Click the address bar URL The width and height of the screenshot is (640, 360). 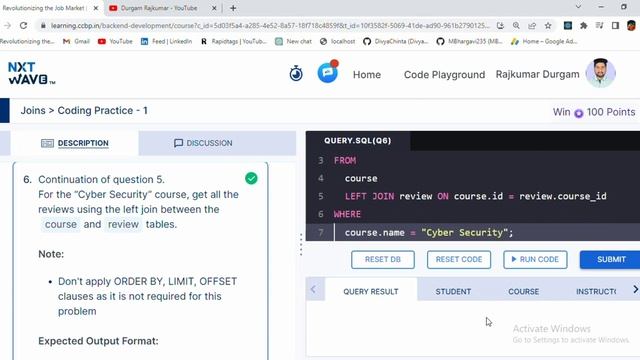[269, 25]
